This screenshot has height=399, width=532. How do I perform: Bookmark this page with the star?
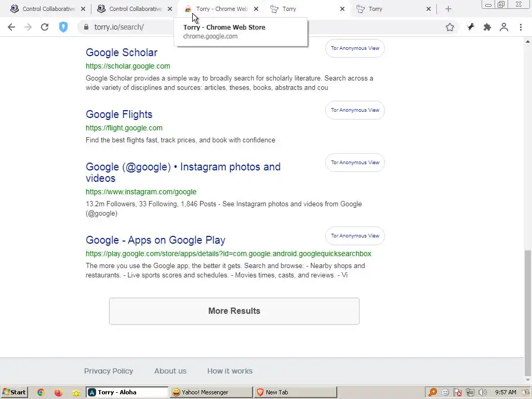click(x=450, y=27)
